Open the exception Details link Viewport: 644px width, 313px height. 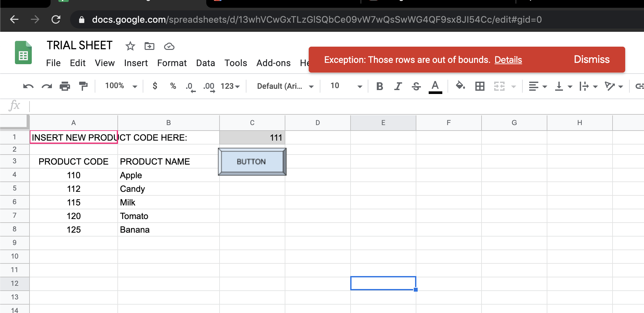click(508, 60)
